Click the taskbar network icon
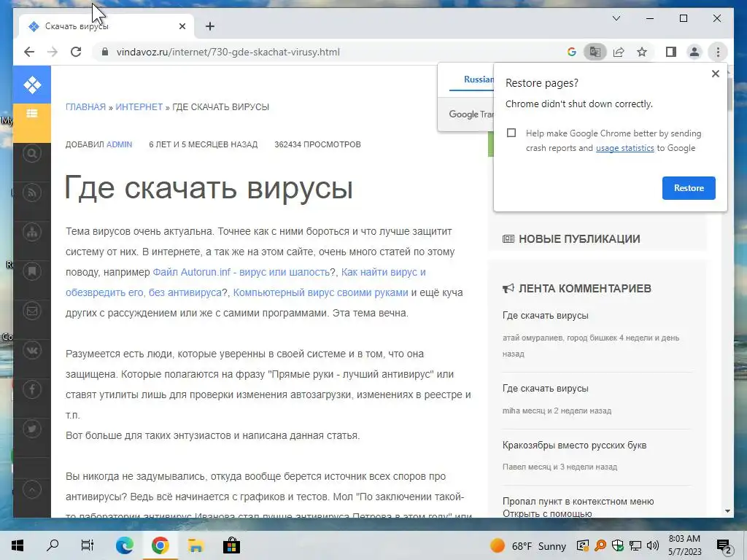This screenshot has height=560, width=747. pyautogui.click(x=635, y=545)
